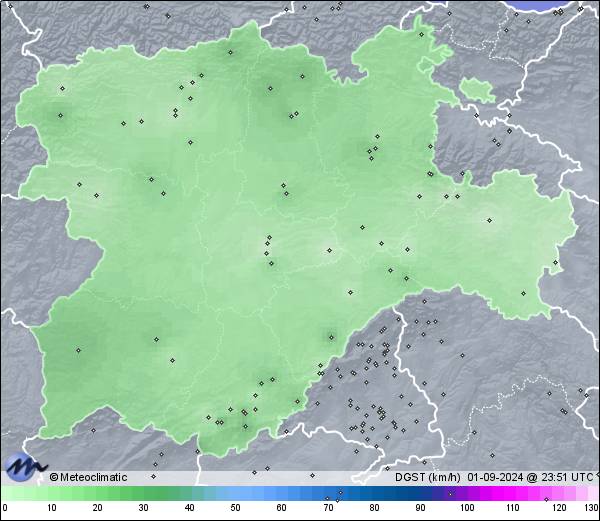Click the legend value 20
This screenshot has width=600, height=521.
(97, 508)
